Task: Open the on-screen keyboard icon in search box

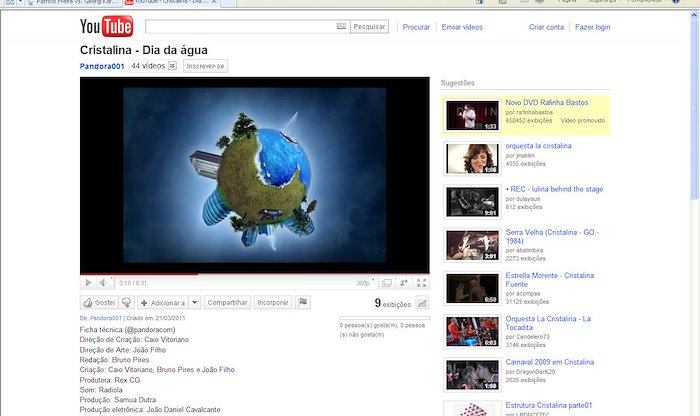Action: [341, 26]
